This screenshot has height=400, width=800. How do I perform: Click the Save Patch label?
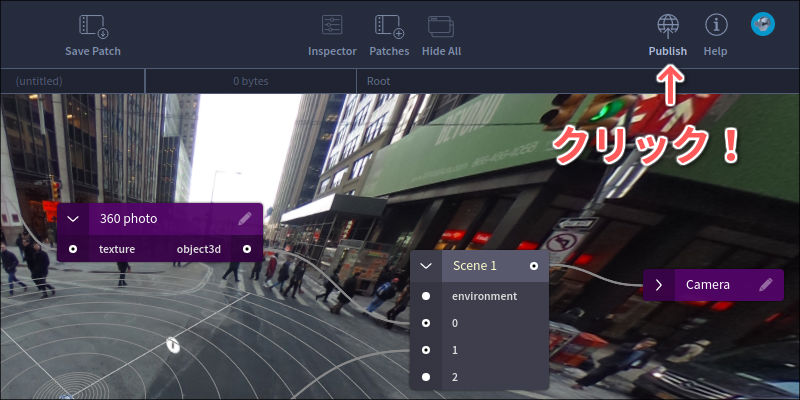click(93, 52)
